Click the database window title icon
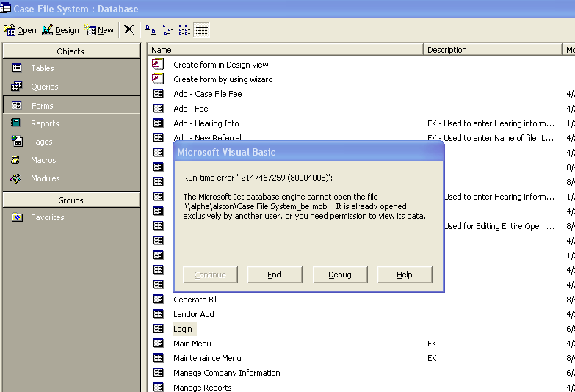Viewport: 575px width, 392px height. pyautogui.click(x=5, y=8)
